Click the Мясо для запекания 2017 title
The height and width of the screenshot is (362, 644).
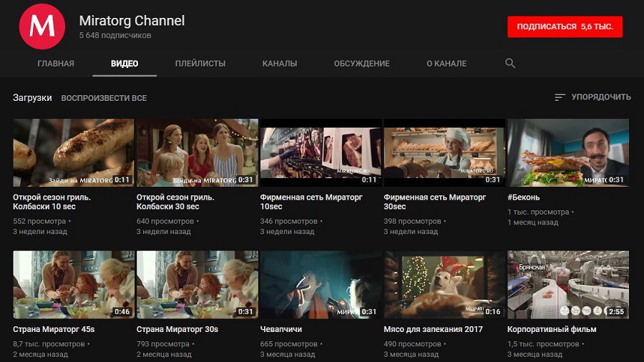pyautogui.click(x=433, y=329)
